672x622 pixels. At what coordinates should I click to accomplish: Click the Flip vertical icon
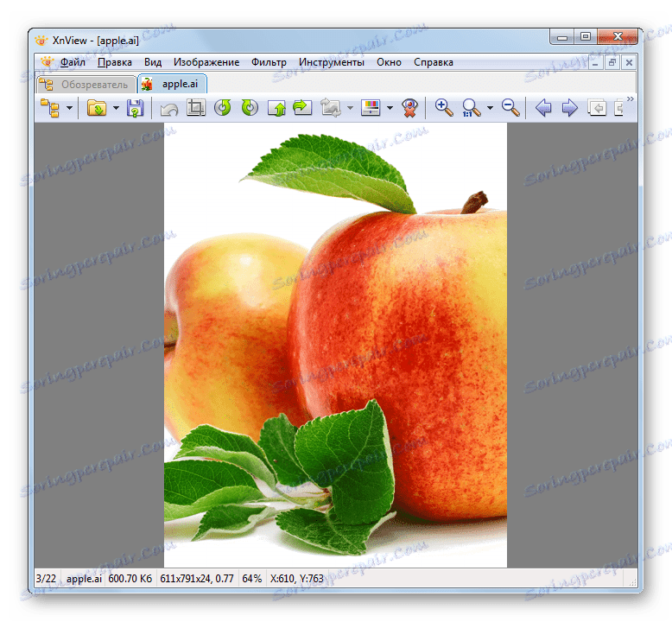[x=276, y=108]
